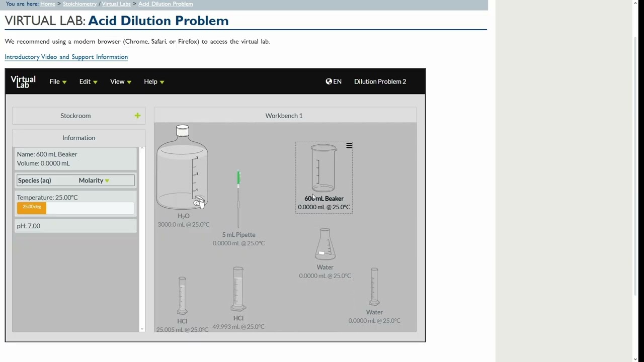Click the Virtual Lab logo
The height and width of the screenshot is (362, 644).
click(23, 81)
